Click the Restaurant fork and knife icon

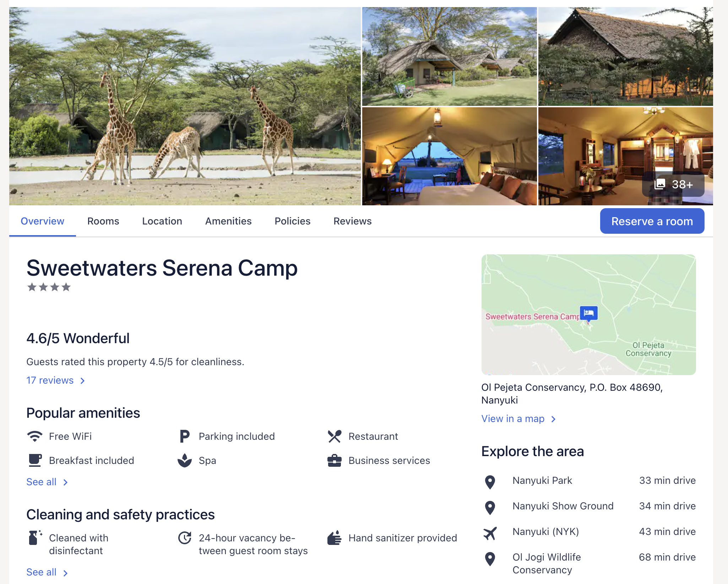coord(335,436)
